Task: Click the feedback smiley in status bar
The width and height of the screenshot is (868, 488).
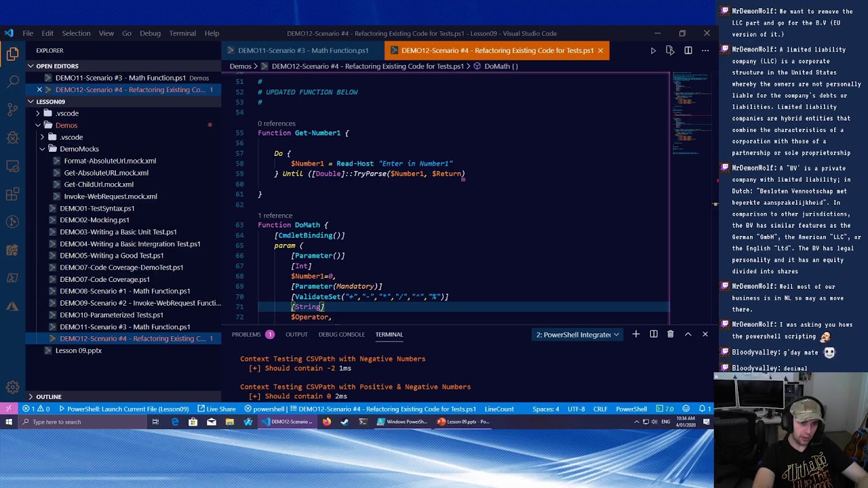Action: tap(686, 409)
